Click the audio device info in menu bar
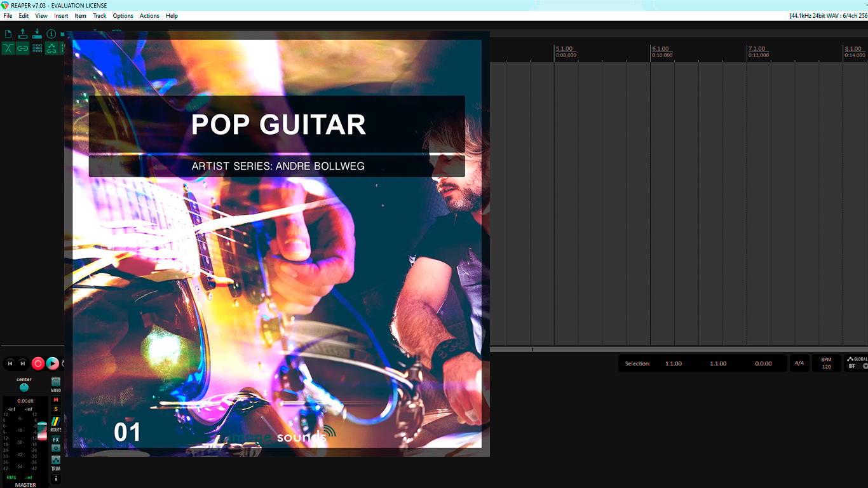868x488 pixels. pyautogui.click(x=828, y=16)
